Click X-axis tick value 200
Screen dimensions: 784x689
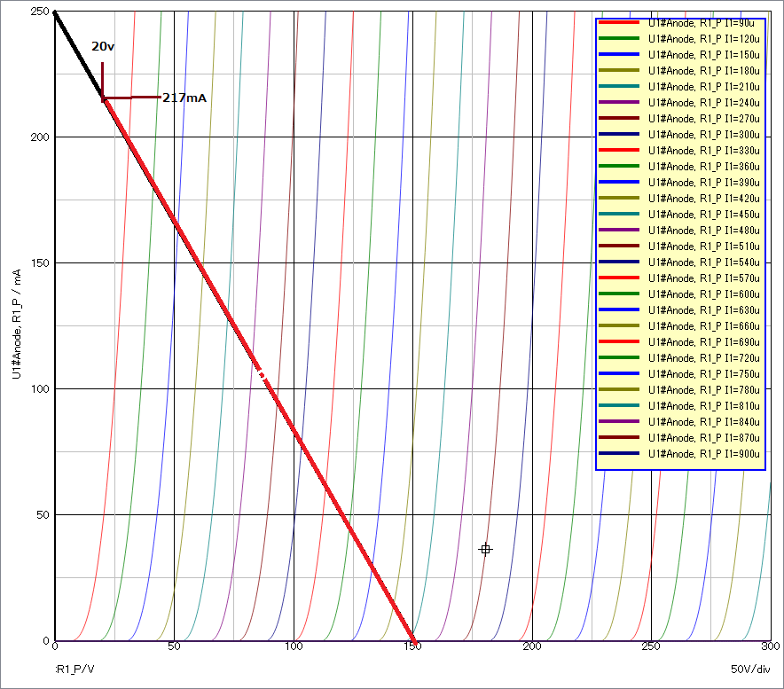pos(532,646)
